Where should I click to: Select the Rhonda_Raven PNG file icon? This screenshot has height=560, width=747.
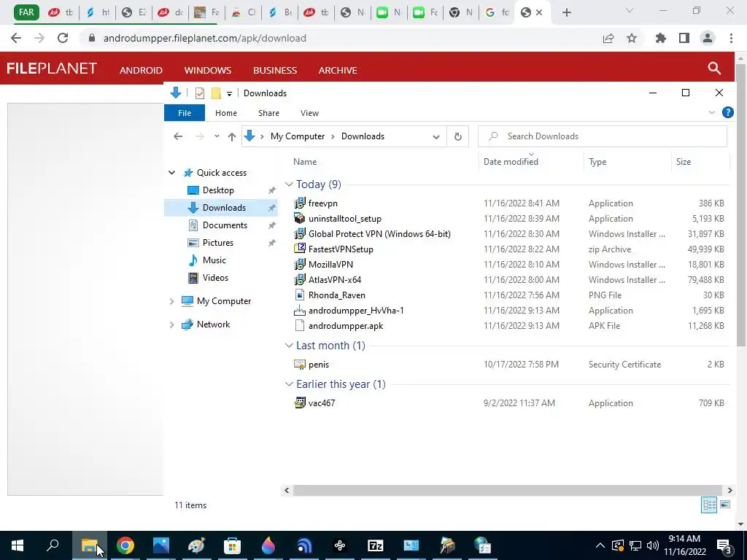click(300, 295)
